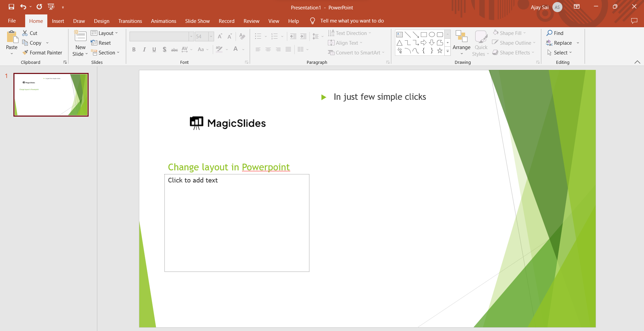Select slide 1 thumbnail in panel
This screenshot has width=644, height=331.
point(51,95)
